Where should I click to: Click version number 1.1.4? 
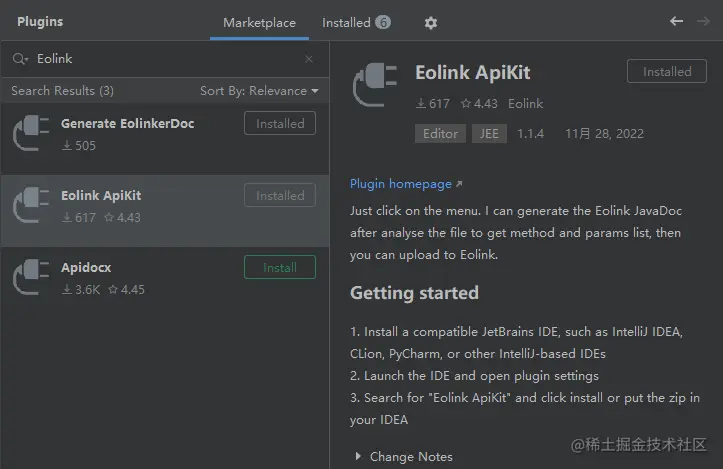pos(530,134)
